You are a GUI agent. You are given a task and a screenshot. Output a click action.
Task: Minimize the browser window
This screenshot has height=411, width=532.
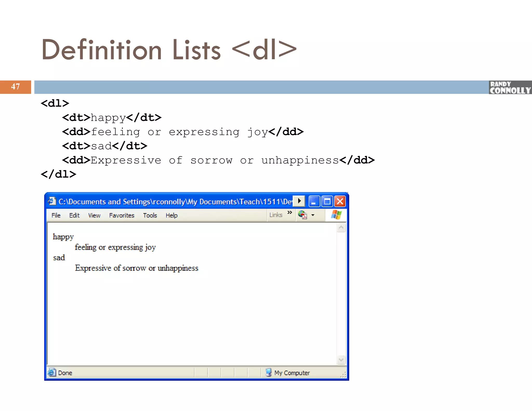pos(314,201)
